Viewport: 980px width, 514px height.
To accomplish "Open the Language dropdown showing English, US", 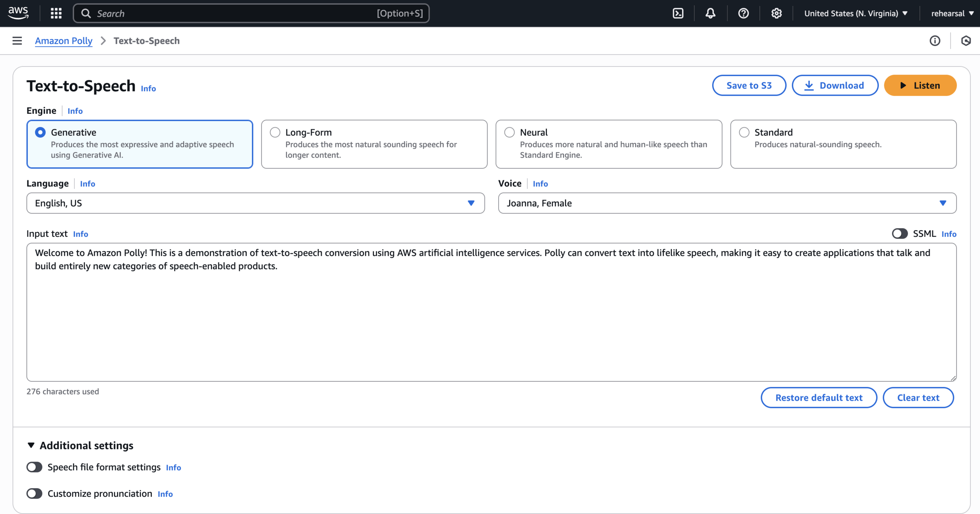I will coord(255,203).
